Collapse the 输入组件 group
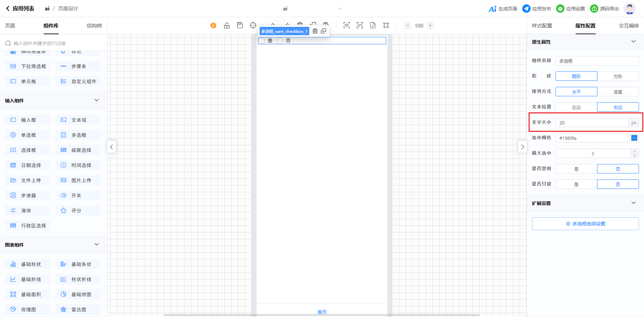This screenshot has height=317, width=644. click(97, 100)
